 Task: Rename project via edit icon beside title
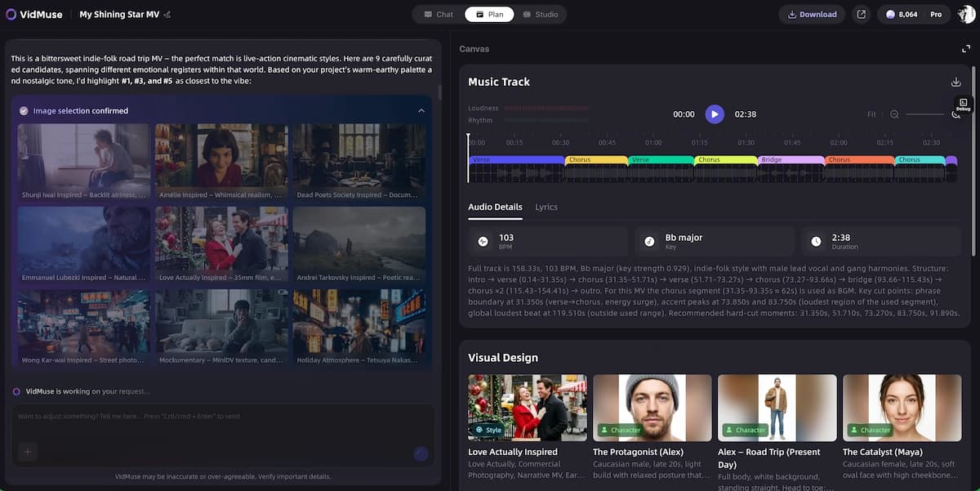click(x=167, y=15)
